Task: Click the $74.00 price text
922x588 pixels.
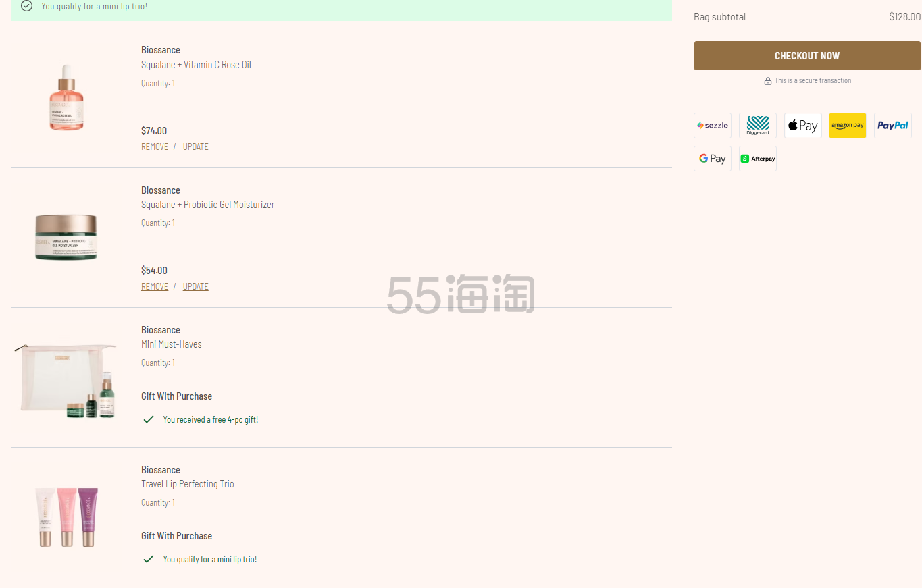Action: [x=154, y=131]
